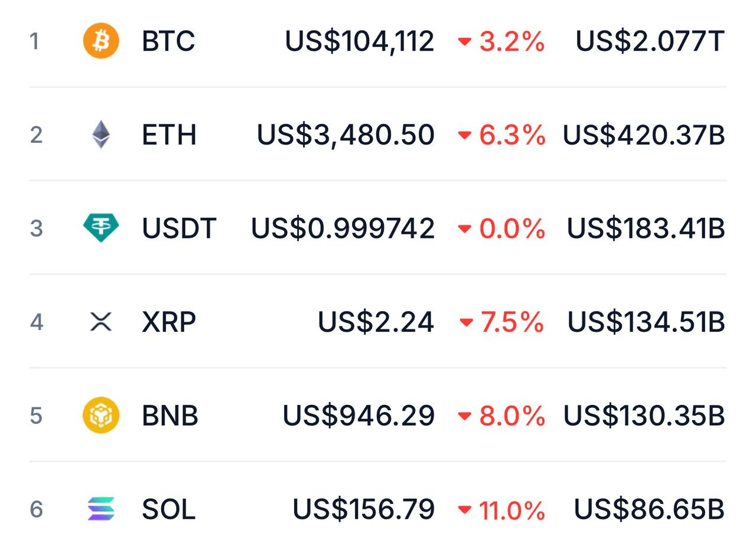Select the USDT ticker label

pos(179,228)
